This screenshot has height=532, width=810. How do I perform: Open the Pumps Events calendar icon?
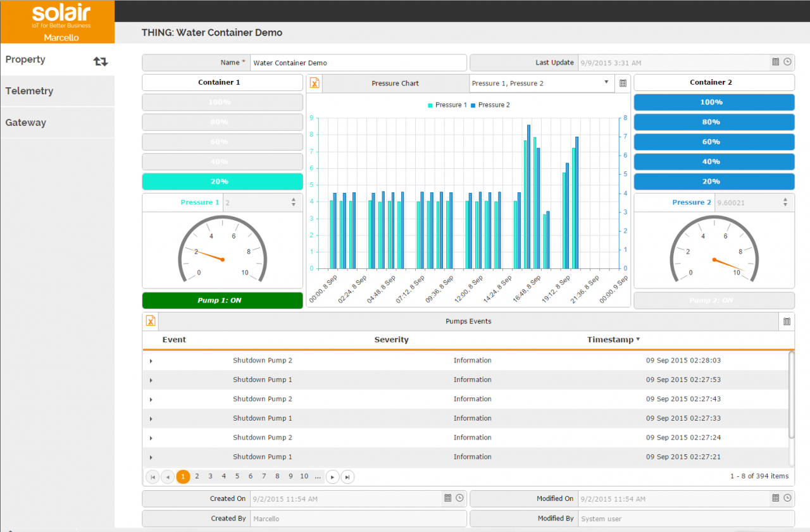(787, 321)
